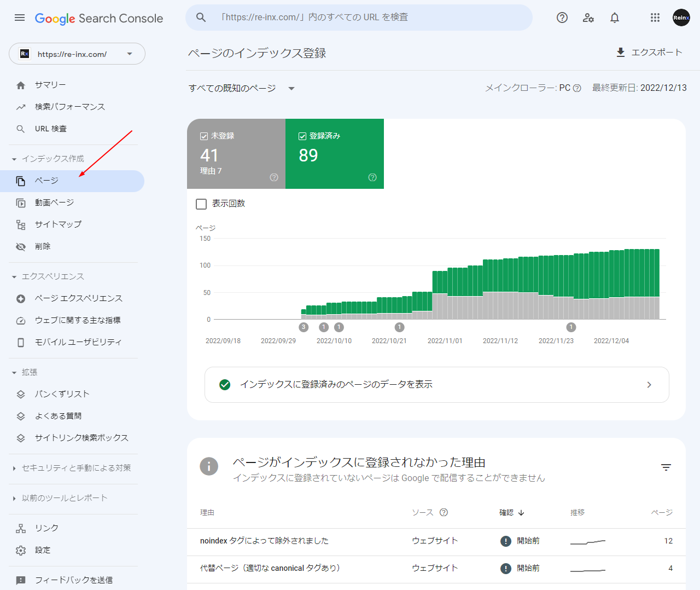Open the noindex タグによって除外されました row
The height and width of the screenshot is (590, 700).
(x=436, y=541)
